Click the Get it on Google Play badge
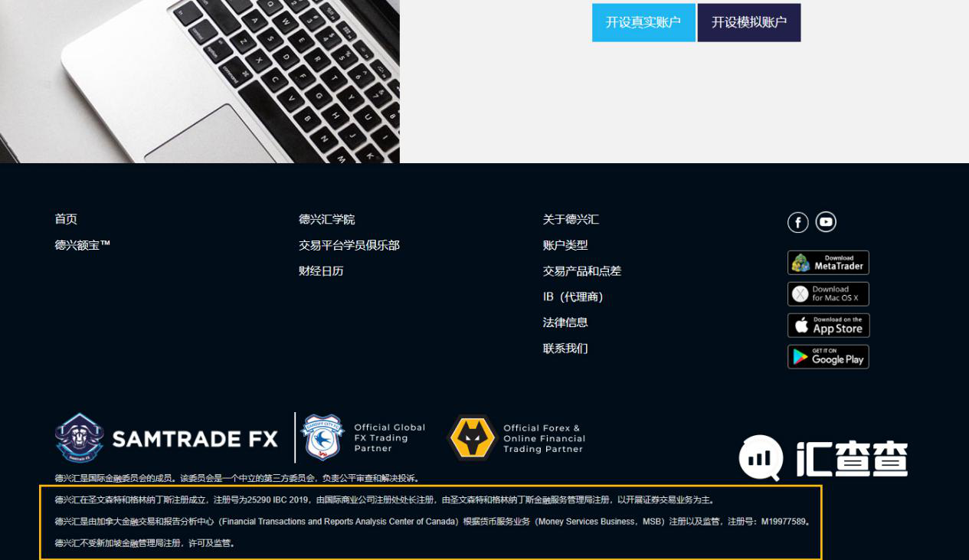This screenshot has height=560, width=969. [x=828, y=356]
